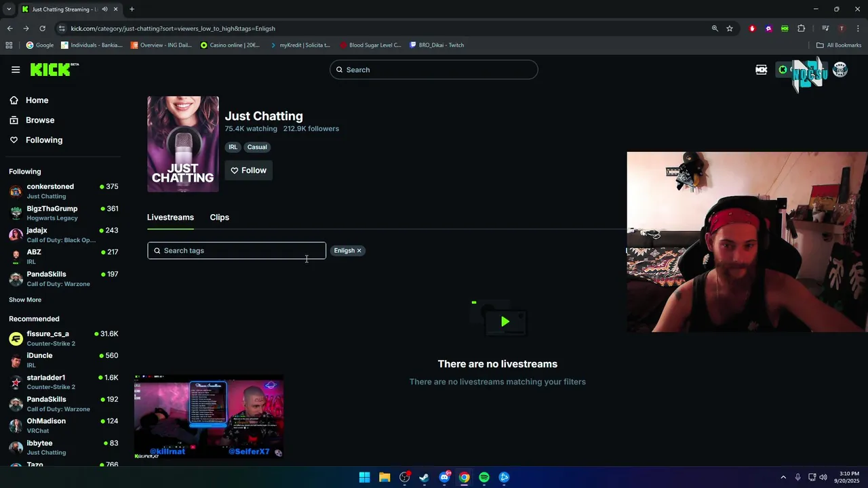The width and height of the screenshot is (868, 488).
Task: Open jadajx channel in sidebar
Action: pyautogui.click(x=64, y=235)
